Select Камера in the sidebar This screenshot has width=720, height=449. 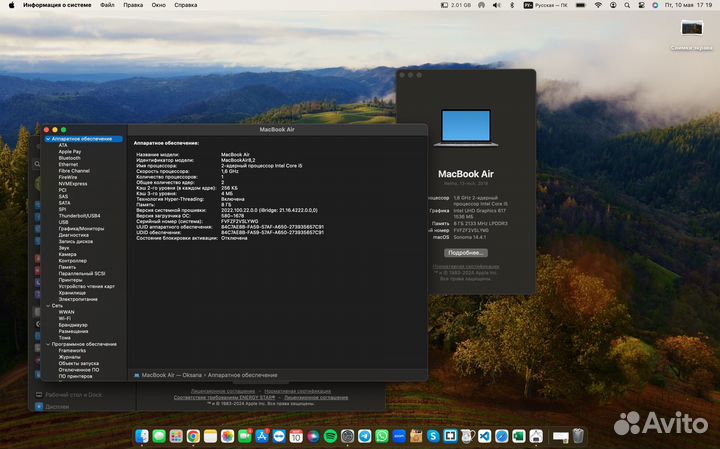point(68,254)
